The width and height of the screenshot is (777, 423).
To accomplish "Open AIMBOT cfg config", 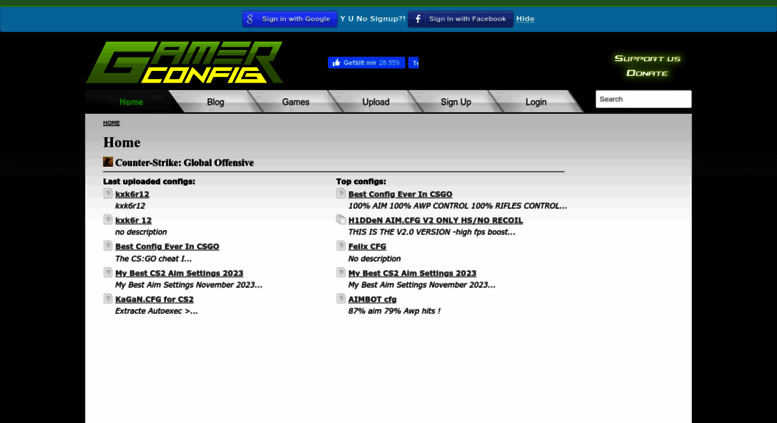I will (x=372, y=300).
